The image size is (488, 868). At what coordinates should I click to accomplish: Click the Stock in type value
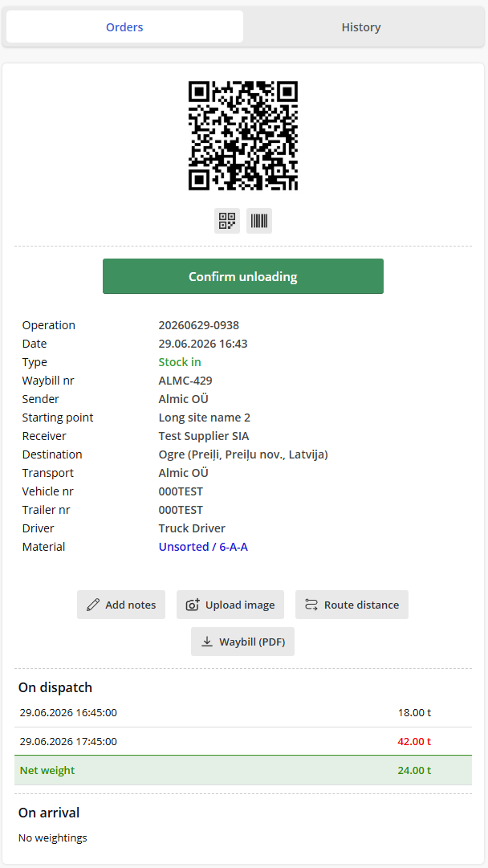point(180,362)
